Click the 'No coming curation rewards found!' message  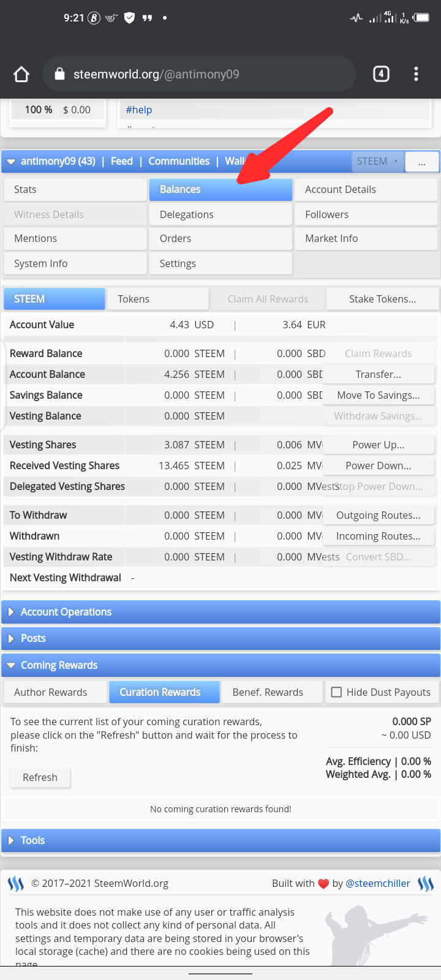pos(221,809)
